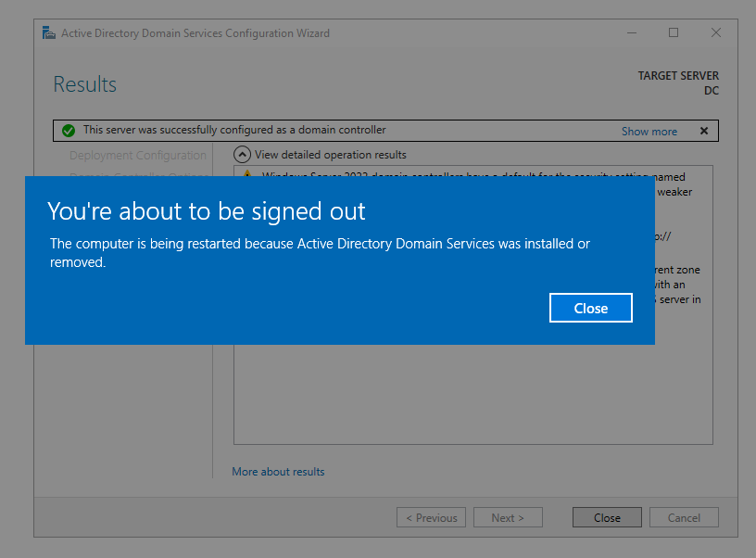Collapse the View detailed operation results chevron
Screen dimensions: 756x558
click(x=242, y=155)
